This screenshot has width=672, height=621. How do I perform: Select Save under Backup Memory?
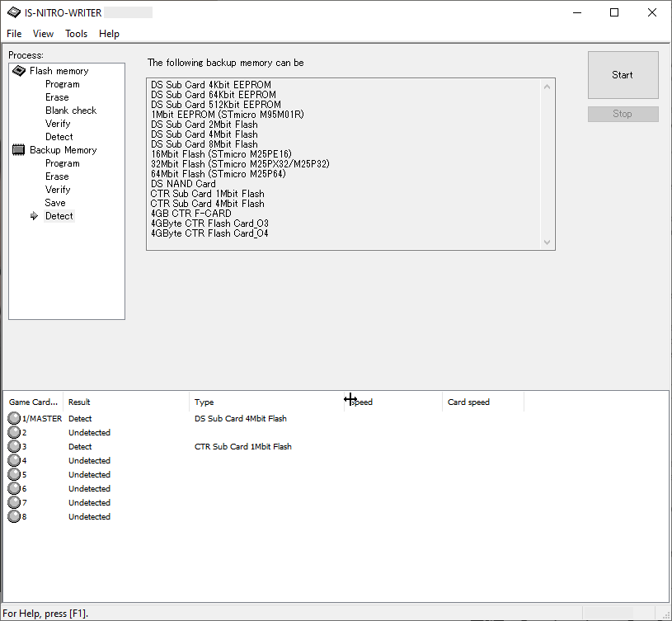point(55,203)
